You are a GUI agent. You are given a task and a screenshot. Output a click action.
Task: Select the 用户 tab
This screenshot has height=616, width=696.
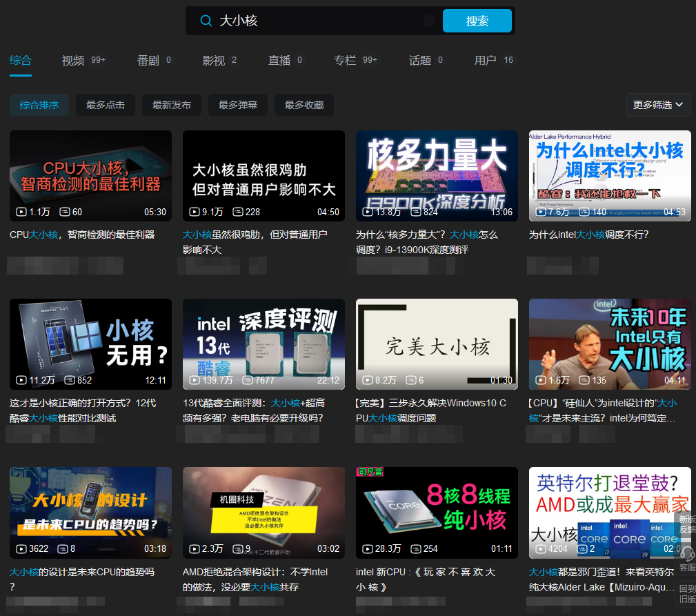coord(494,60)
